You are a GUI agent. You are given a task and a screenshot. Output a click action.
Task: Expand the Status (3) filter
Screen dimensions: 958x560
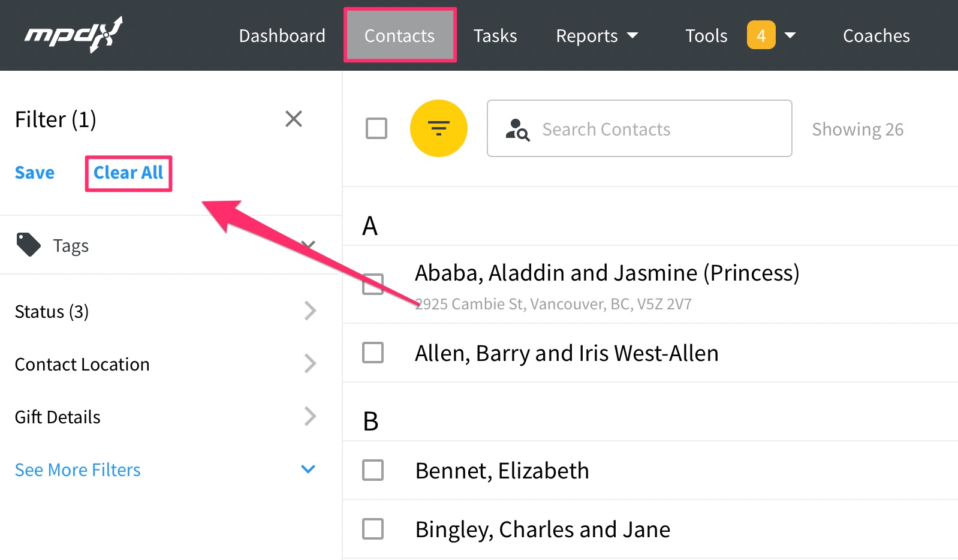coord(309,311)
